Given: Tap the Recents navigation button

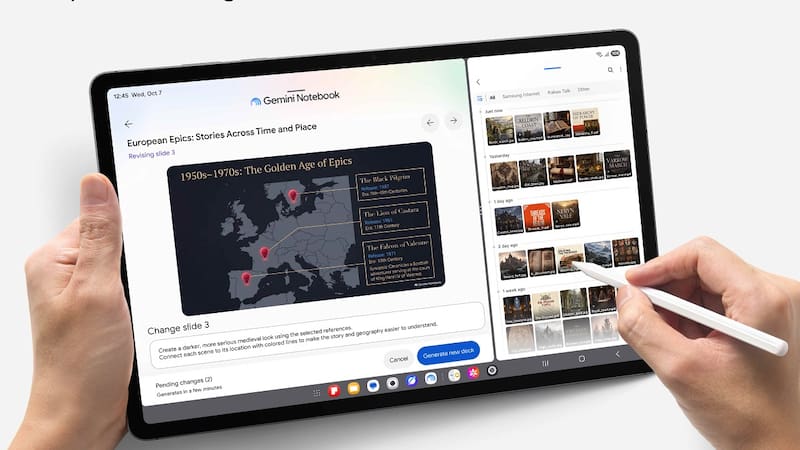Looking at the screenshot, I should click(x=545, y=363).
